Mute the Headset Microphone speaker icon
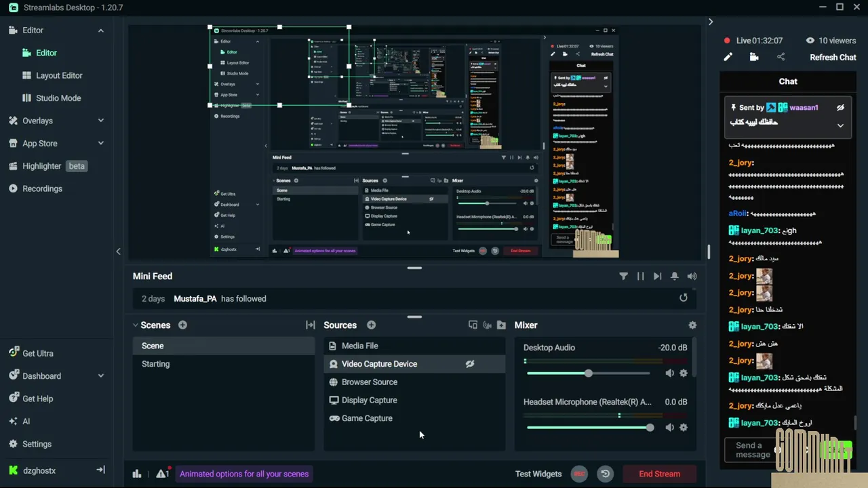The height and width of the screenshot is (488, 868). click(669, 428)
